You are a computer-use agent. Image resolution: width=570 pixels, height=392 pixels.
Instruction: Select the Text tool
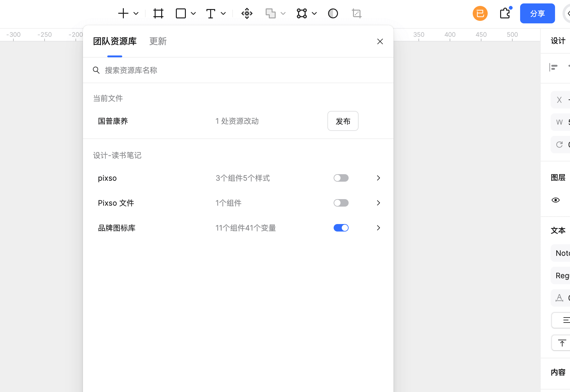click(211, 13)
